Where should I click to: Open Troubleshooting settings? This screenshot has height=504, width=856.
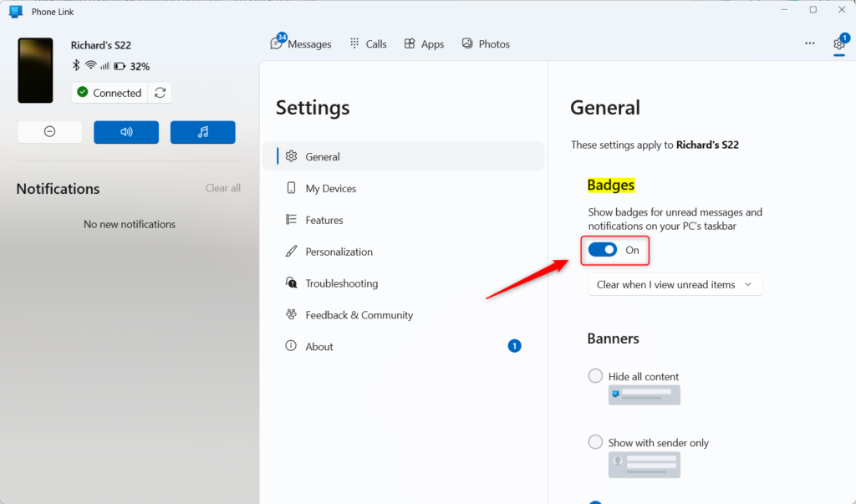404,283
